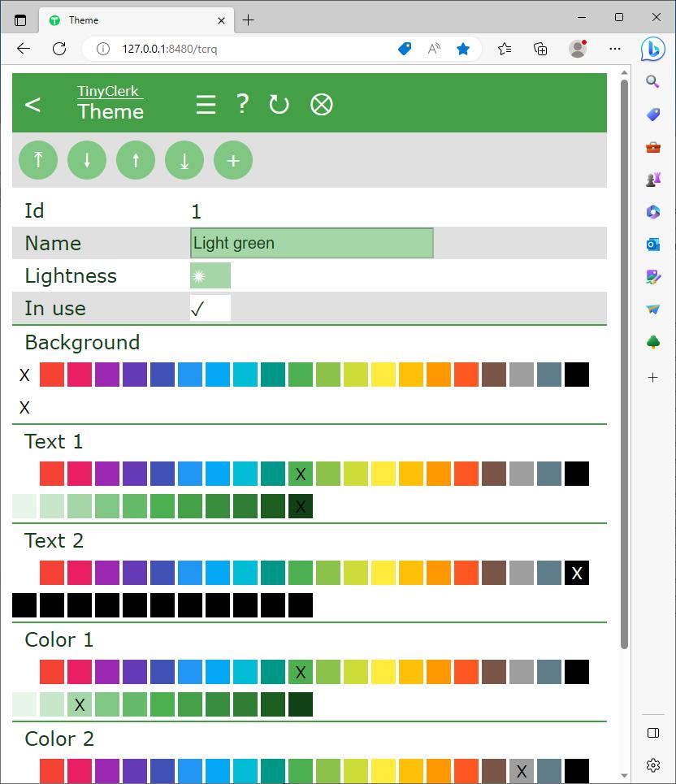This screenshot has width=676, height=784.
Task: Pick the red Background swatch
Action: 52,375
